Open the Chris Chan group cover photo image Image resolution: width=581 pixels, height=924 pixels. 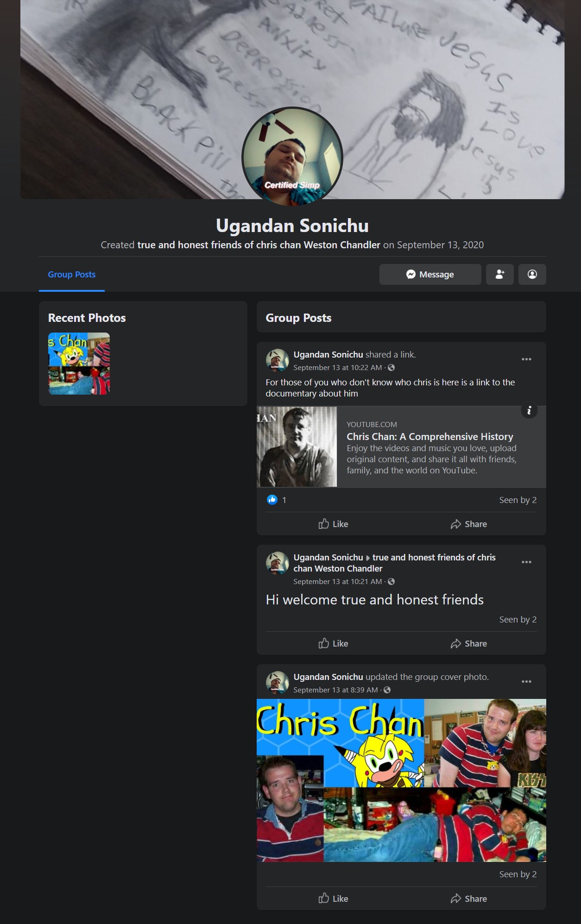click(401, 780)
